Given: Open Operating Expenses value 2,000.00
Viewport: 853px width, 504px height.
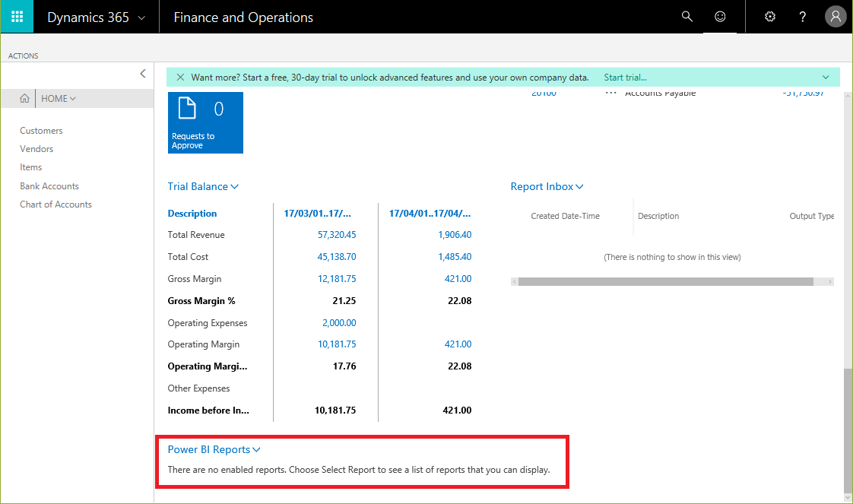Looking at the screenshot, I should (339, 323).
